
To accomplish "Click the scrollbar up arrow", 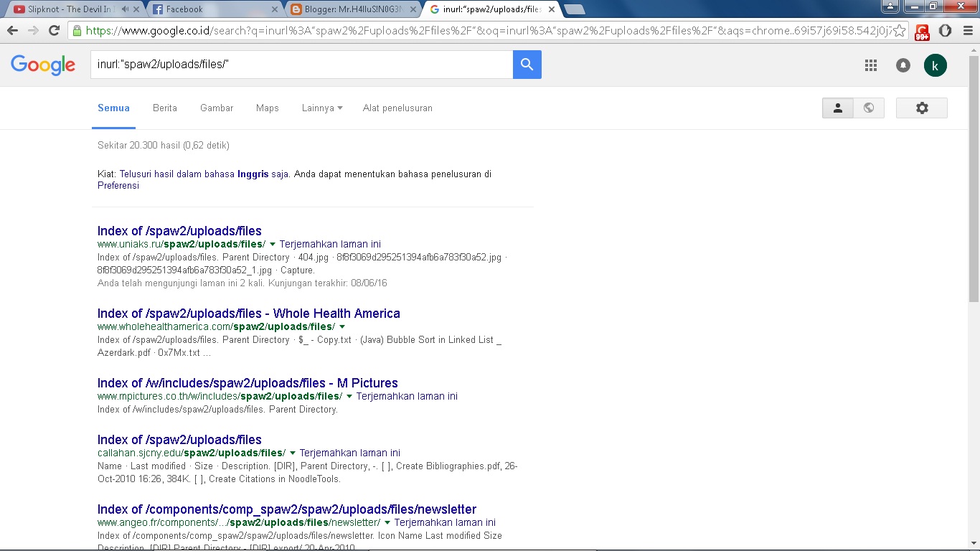I will (974, 50).
